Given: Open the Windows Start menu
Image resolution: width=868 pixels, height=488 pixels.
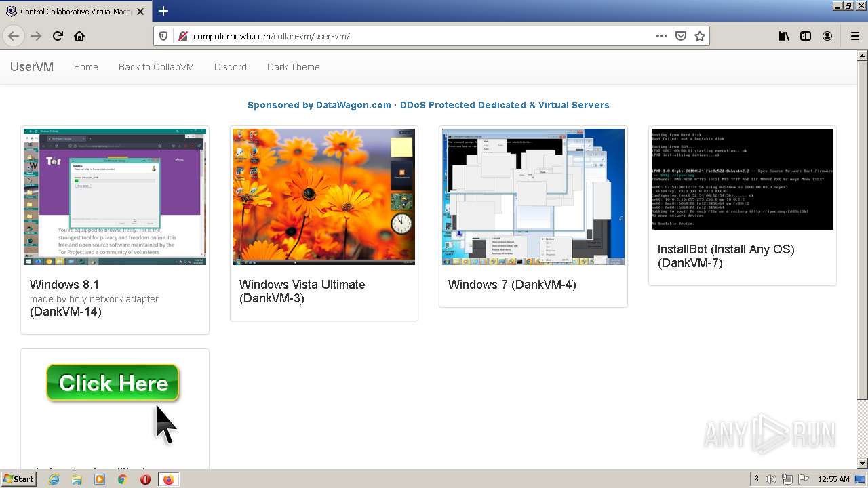Looking at the screenshot, I should click(x=18, y=479).
